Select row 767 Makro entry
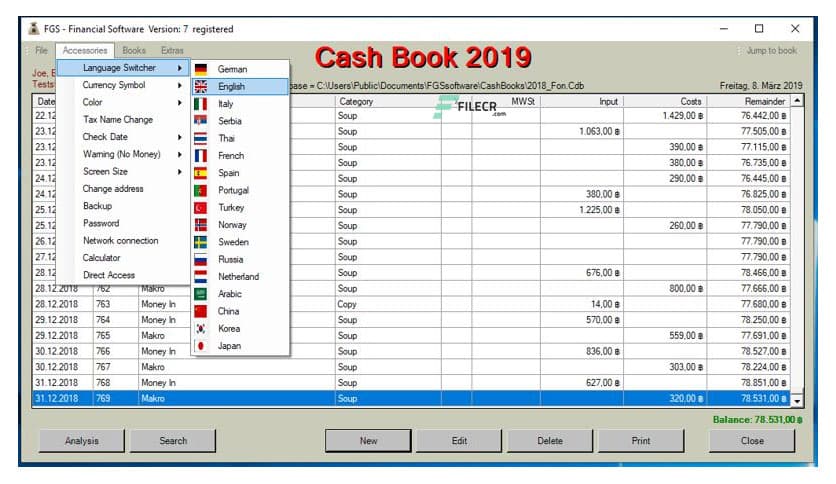The width and height of the screenshot is (836, 484). point(153,366)
